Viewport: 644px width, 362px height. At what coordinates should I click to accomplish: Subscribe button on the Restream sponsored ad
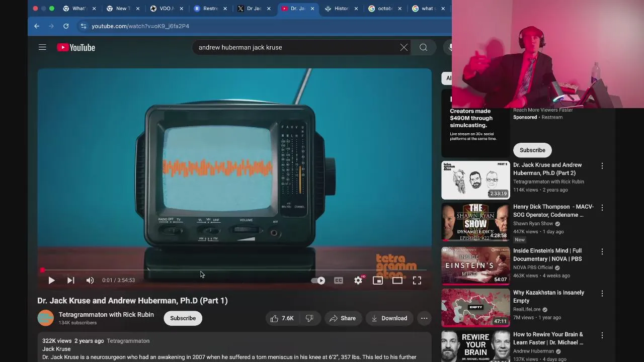point(532,150)
